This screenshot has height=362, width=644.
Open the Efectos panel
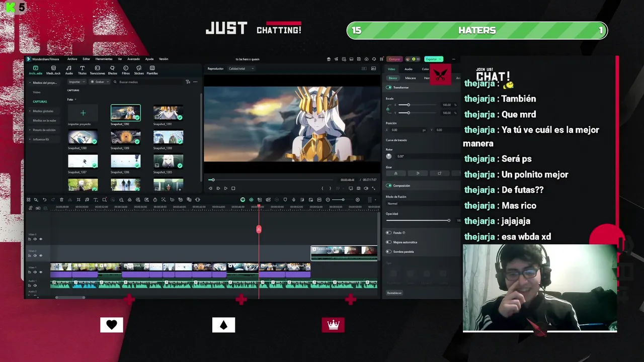click(x=112, y=70)
